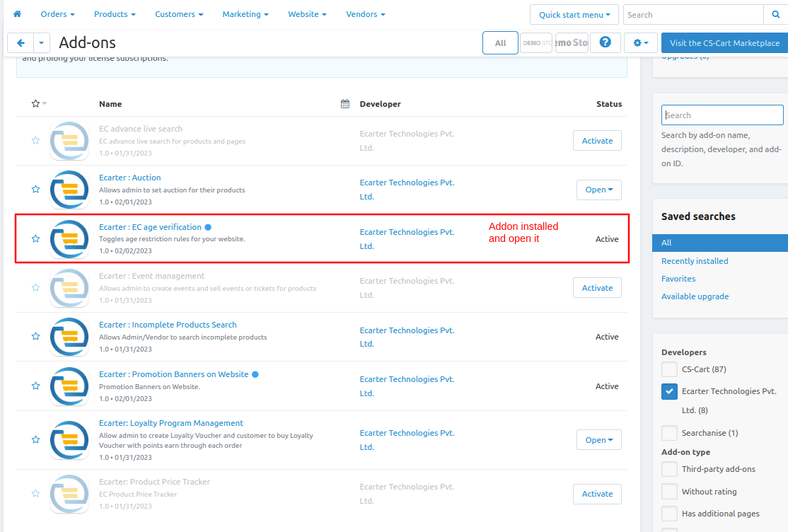Toggle the CS-Cart (87) developer checkbox
Screen dimensions: 788x532
click(x=669, y=369)
